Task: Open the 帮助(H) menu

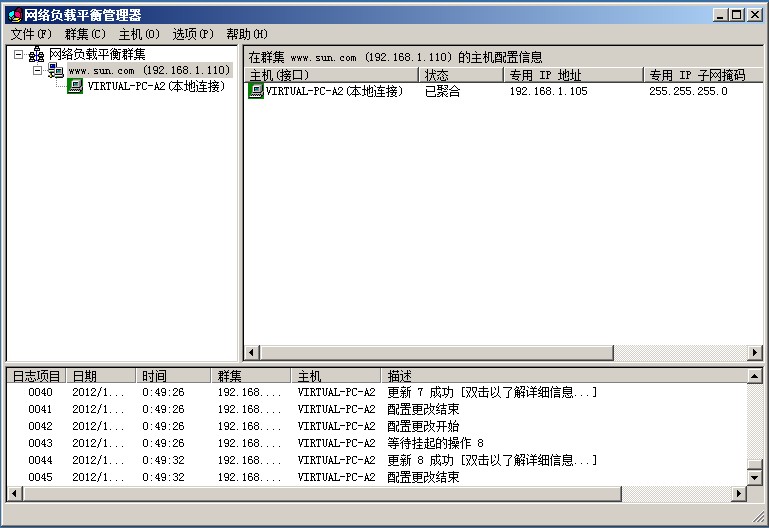Action: (247, 34)
